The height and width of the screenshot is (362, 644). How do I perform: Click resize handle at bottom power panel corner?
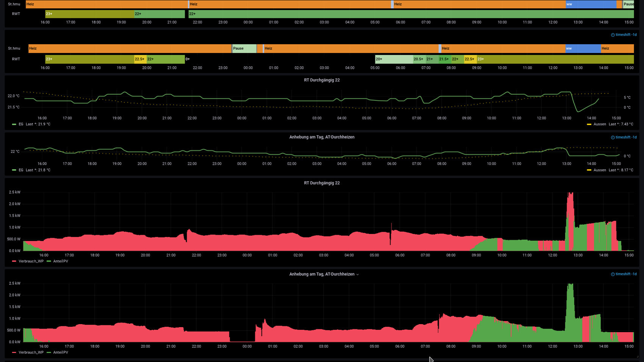tap(638, 356)
